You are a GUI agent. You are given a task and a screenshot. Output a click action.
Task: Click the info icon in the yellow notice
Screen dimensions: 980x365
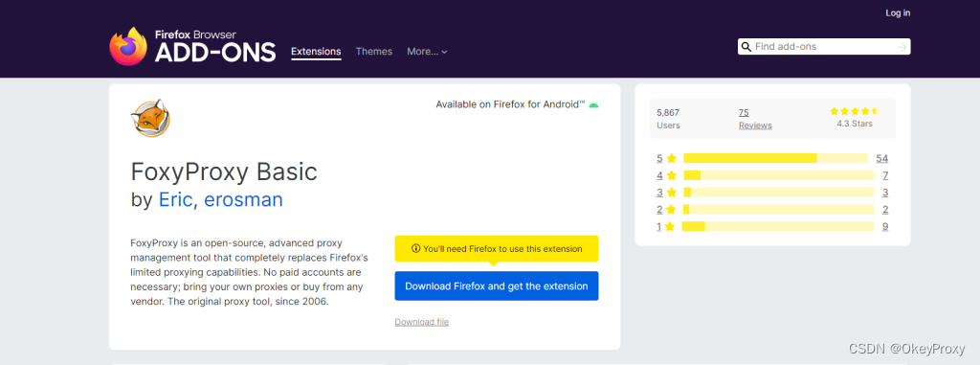click(x=415, y=248)
